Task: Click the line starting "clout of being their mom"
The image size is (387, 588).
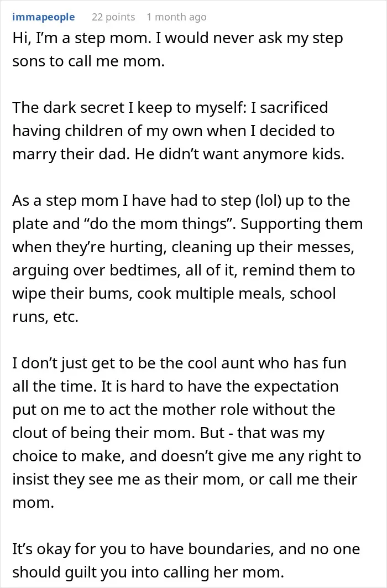Action: click(168, 433)
